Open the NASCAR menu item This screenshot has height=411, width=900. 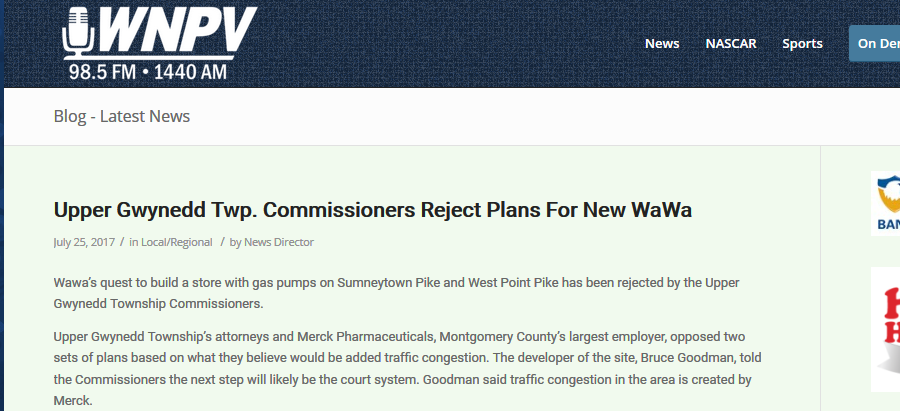tap(731, 44)
